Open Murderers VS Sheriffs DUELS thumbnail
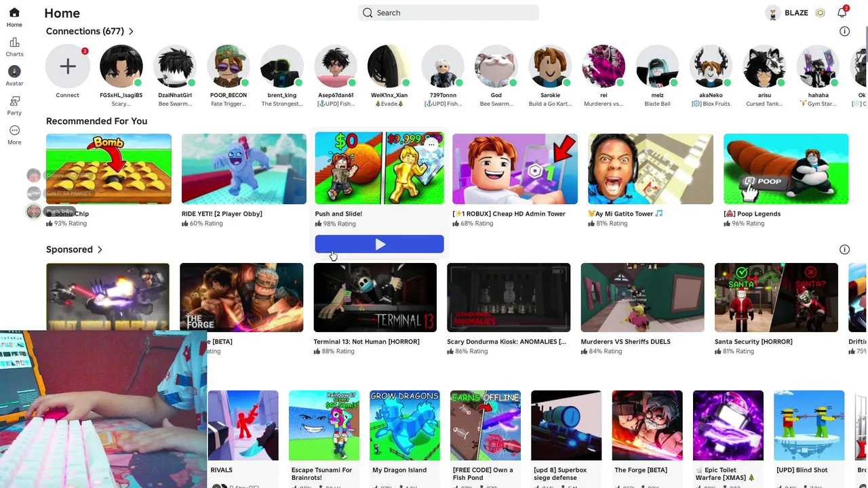 (642, 298)
